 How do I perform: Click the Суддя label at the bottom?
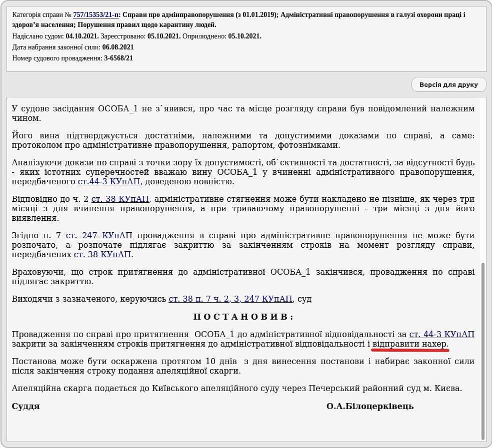26,406
